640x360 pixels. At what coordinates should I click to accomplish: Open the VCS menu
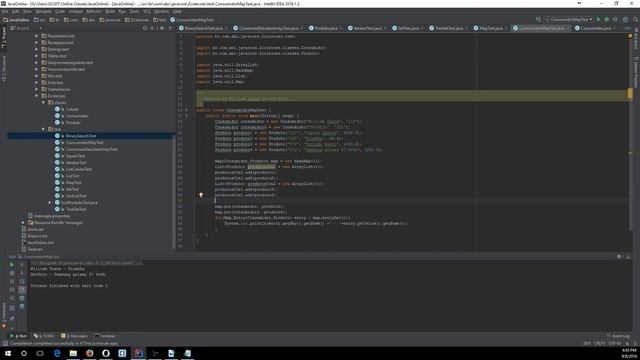pos(147,11)
